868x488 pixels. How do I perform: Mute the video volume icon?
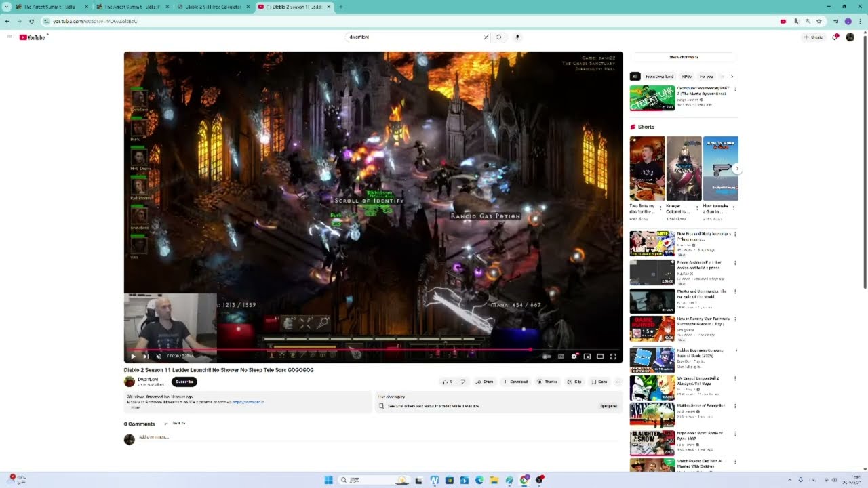[159, 356]
